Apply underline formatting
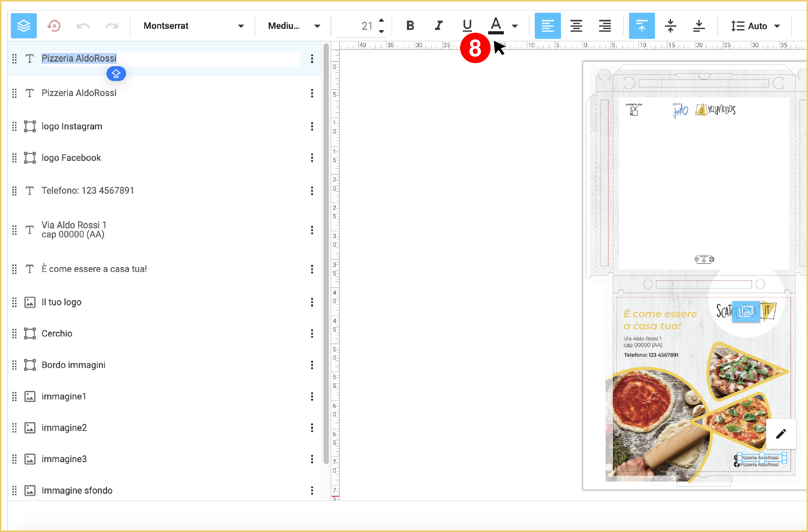Image resolution: width=808 pixels, height=532 pixels. tap(467, 26)
